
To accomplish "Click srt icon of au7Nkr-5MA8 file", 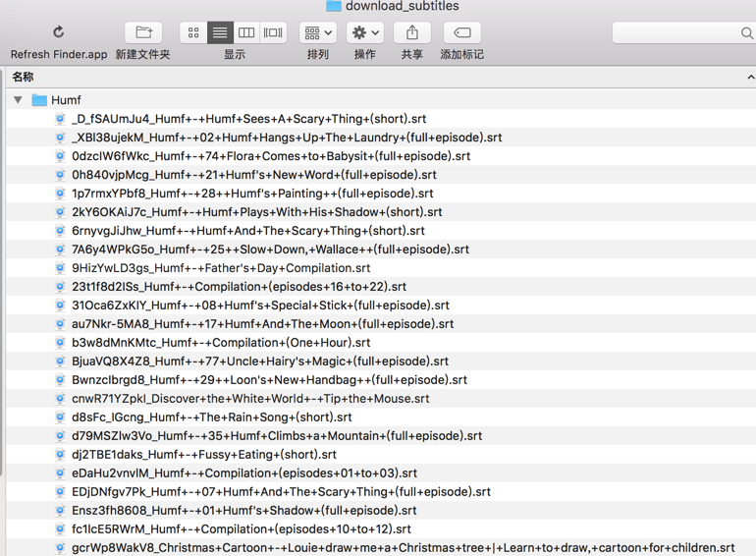I will [x=60, y=324].
